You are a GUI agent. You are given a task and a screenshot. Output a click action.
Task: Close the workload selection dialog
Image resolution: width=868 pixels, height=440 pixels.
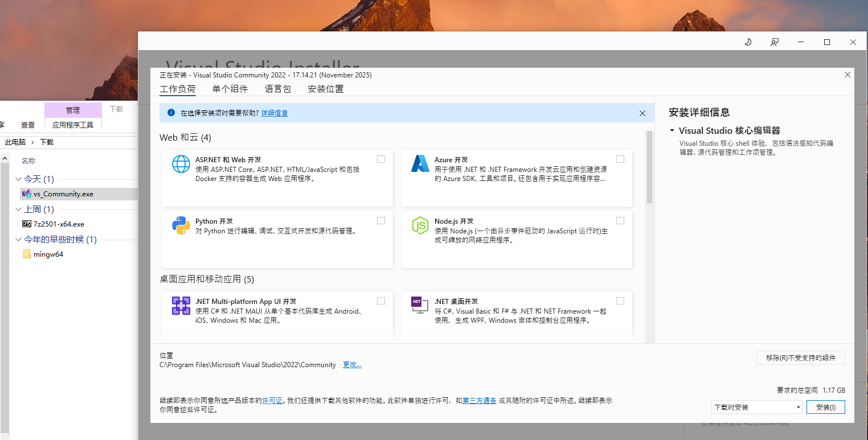point(847,75)
